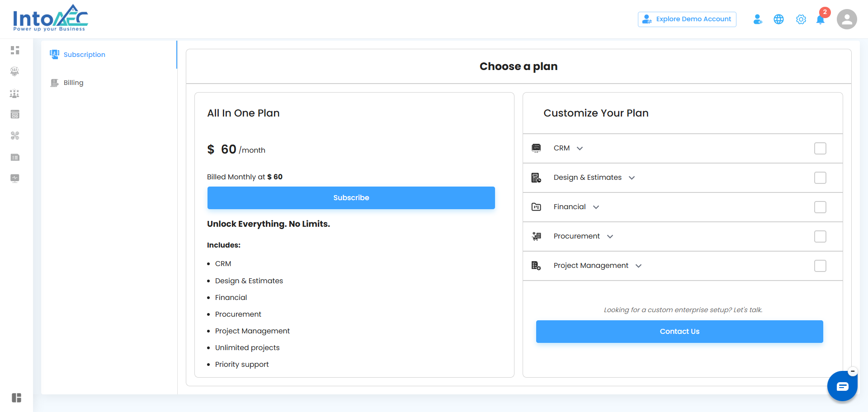Click Explore Demo Account button
This screenshot has width=868, height=412.
(x=687, y=19)
